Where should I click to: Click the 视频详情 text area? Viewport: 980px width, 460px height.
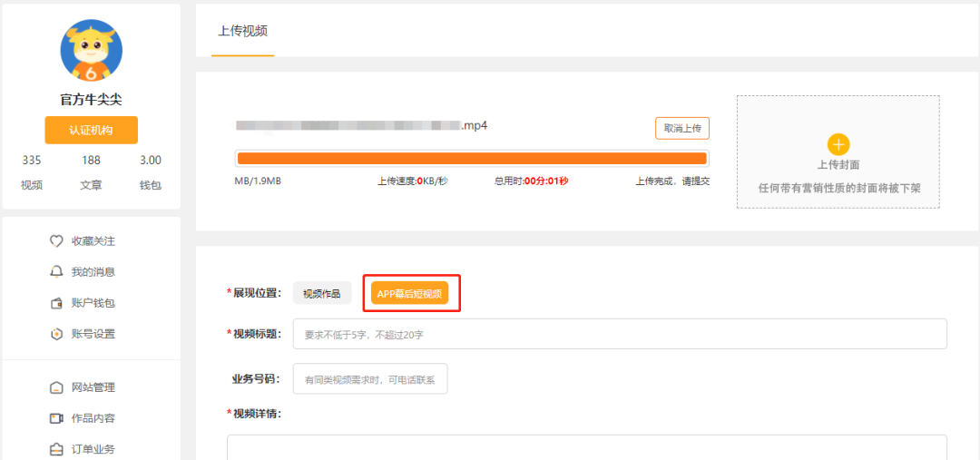pyautogui.click(x=586, y=447)
